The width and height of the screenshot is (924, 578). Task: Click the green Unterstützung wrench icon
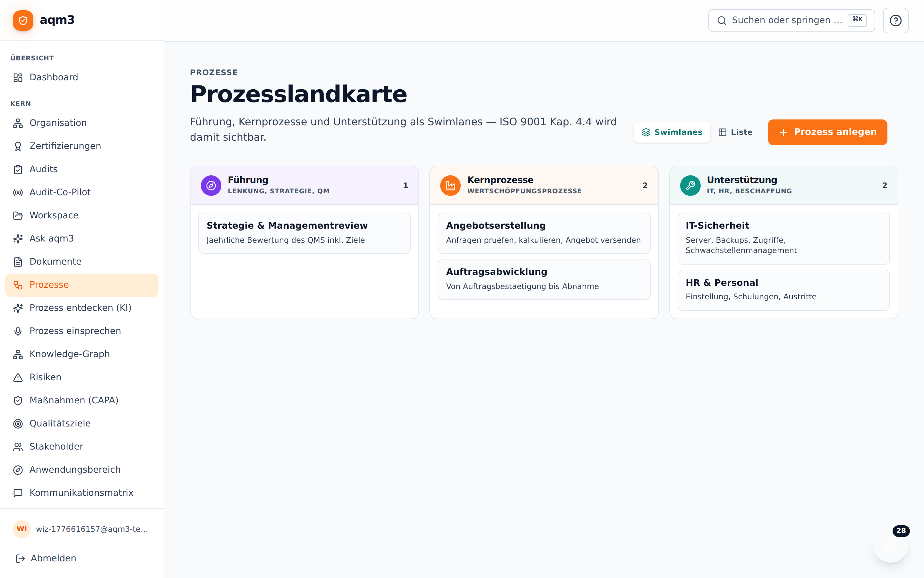point(690,185)
